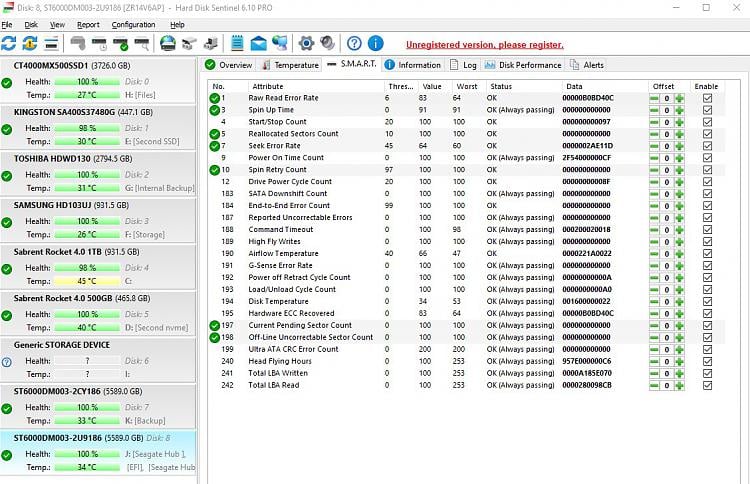This screenshot has height=484, width=750.
Task: Toggle Enable checkbox for Total LBA Read
Action: click(707, 385)
